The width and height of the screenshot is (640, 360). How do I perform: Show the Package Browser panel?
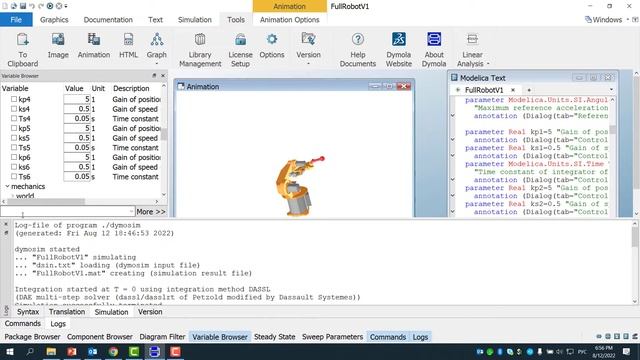[x=32, y=337]
